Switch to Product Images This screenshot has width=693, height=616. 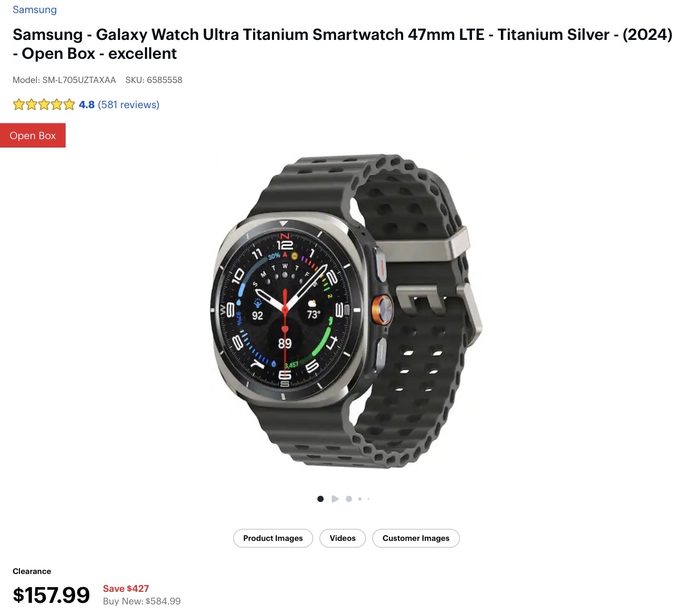pyautogui.click(x=273, y=538)
